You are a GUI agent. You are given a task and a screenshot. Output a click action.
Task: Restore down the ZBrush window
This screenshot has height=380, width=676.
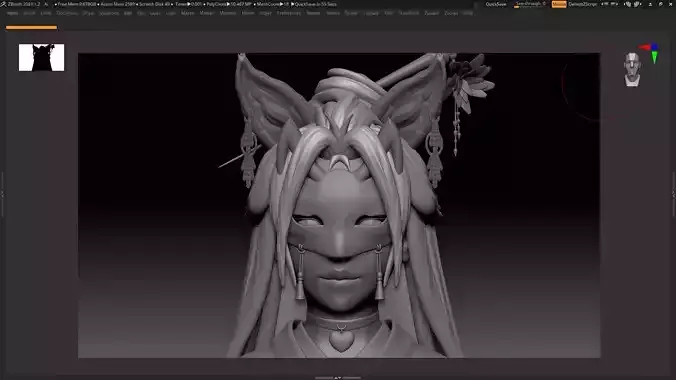pos(660,4)
